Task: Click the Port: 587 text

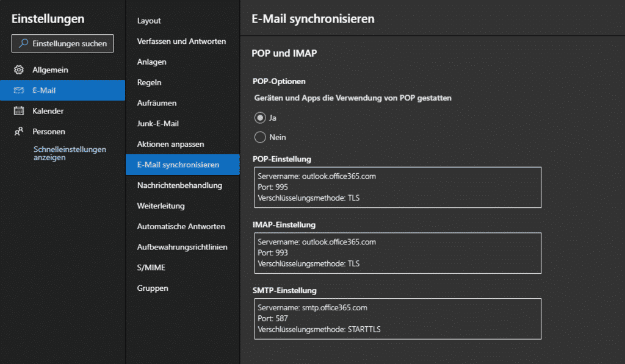Action: (273, 318)
